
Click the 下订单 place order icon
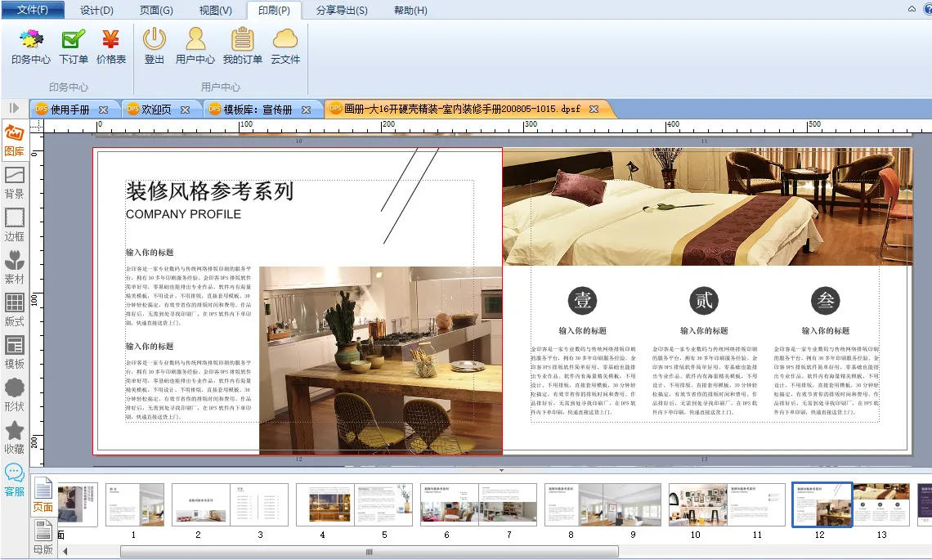pyautogui.click(x=74, y=46)
